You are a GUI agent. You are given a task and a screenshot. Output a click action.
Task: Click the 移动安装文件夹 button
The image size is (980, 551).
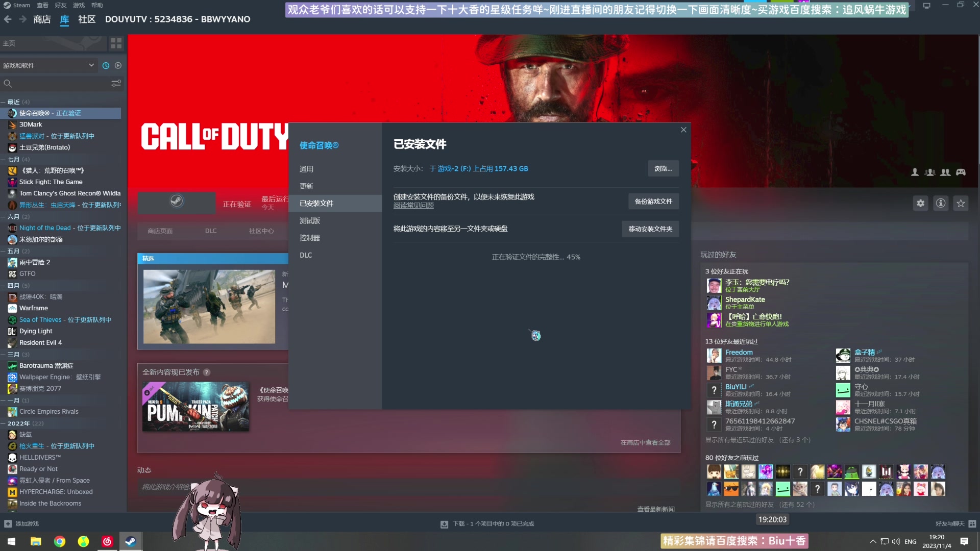coord(650,229)
